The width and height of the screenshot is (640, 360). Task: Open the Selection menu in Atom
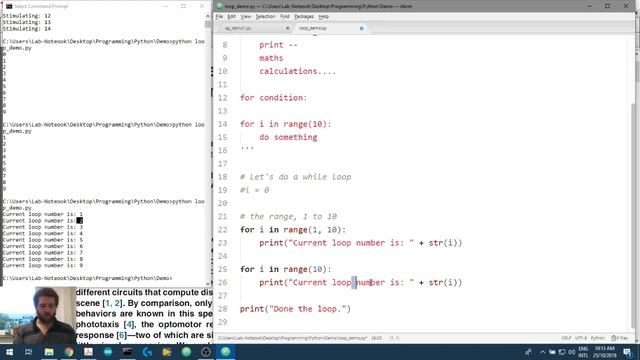265,17
